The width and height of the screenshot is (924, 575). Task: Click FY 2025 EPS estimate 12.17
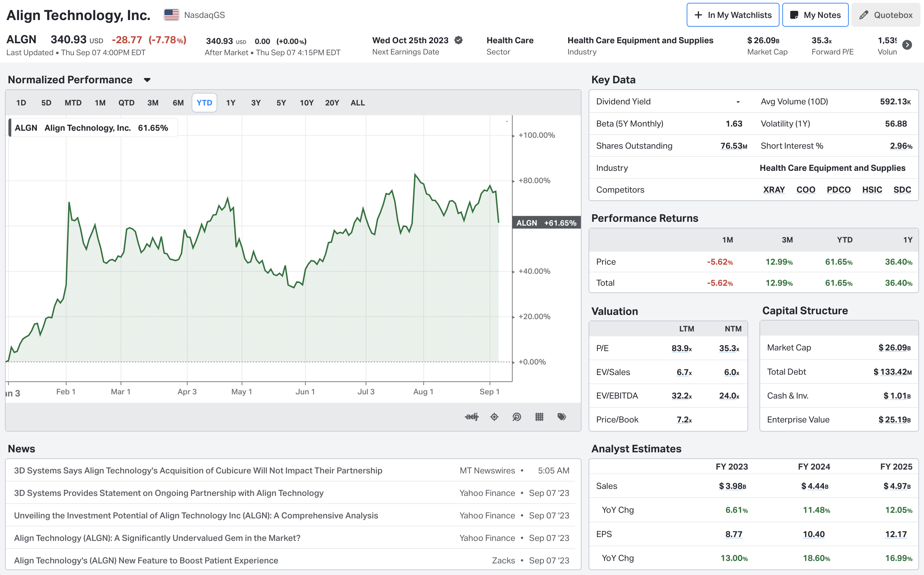click(x=896, y=534)
